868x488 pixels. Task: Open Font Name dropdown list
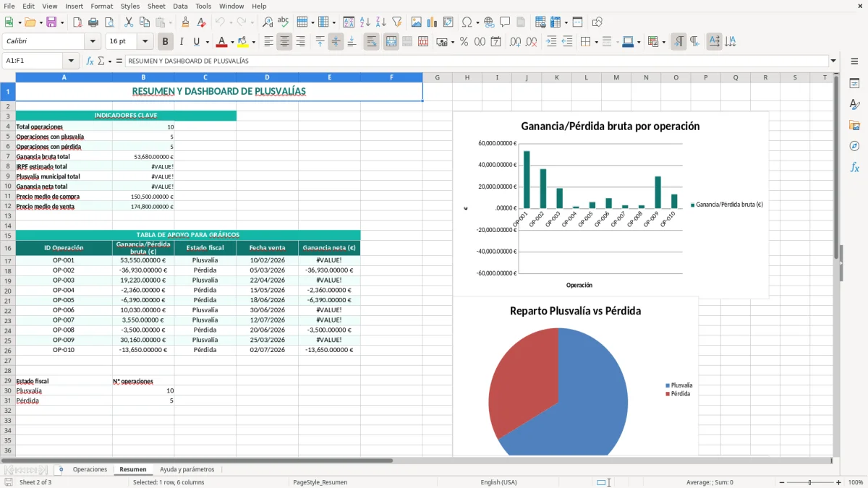(x=93, y=42)
